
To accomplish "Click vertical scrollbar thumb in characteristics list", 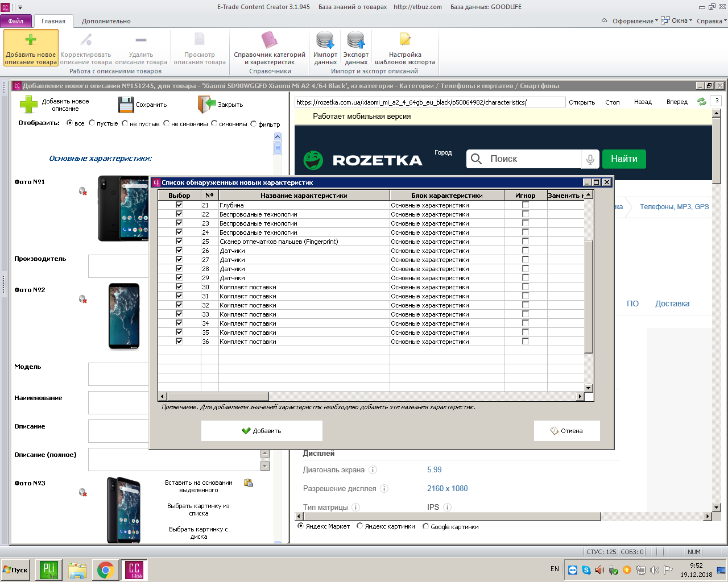I will 589,296.
